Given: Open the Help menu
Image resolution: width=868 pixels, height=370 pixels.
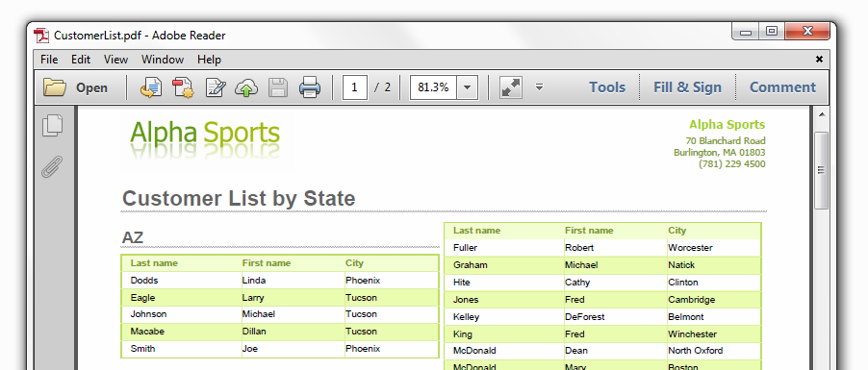Looking at the screenshot, I should click(209, 60).
